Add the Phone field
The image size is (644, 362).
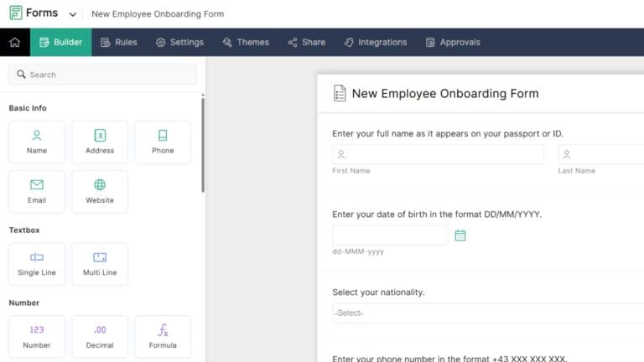coord(163,142)
